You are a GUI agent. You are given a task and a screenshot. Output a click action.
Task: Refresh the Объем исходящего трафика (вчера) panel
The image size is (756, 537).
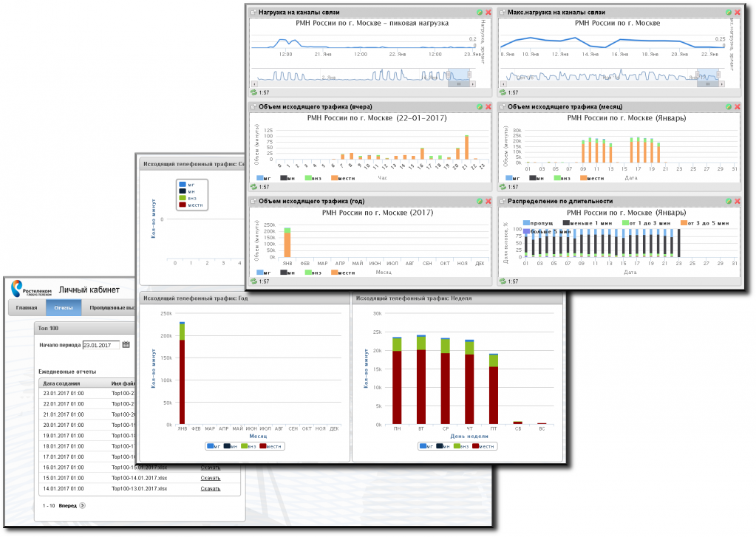[x=254, y=187]
